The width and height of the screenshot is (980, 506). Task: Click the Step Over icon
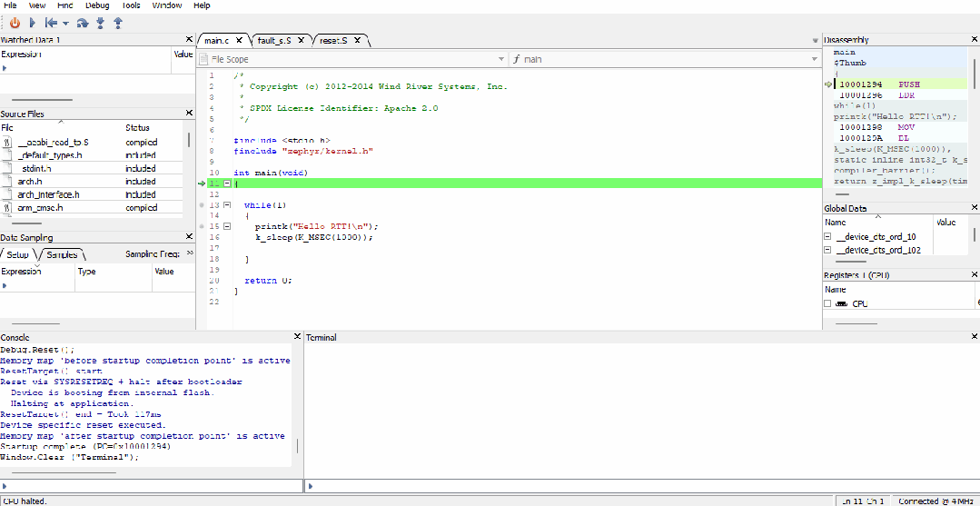click(x=83, y=23)
